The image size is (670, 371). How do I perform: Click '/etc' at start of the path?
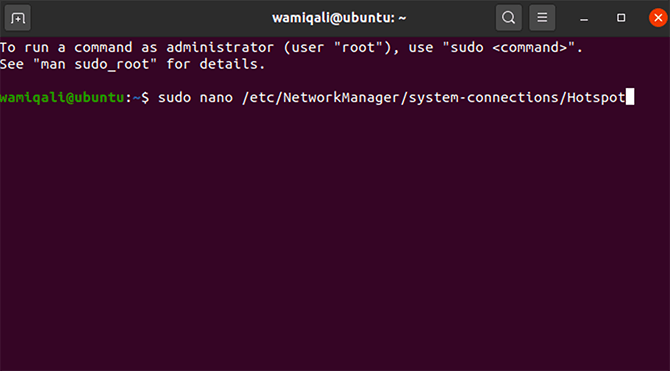click(258, 97)
